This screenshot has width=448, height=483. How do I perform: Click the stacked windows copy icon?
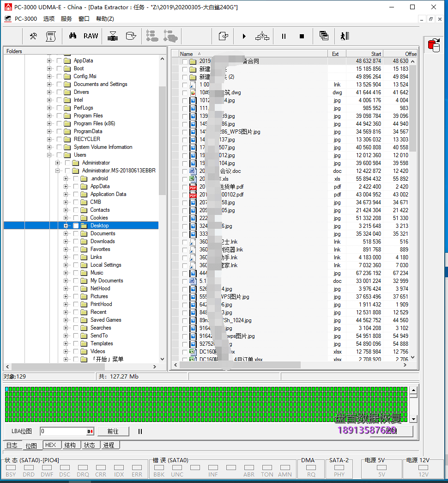coord(324,36)
